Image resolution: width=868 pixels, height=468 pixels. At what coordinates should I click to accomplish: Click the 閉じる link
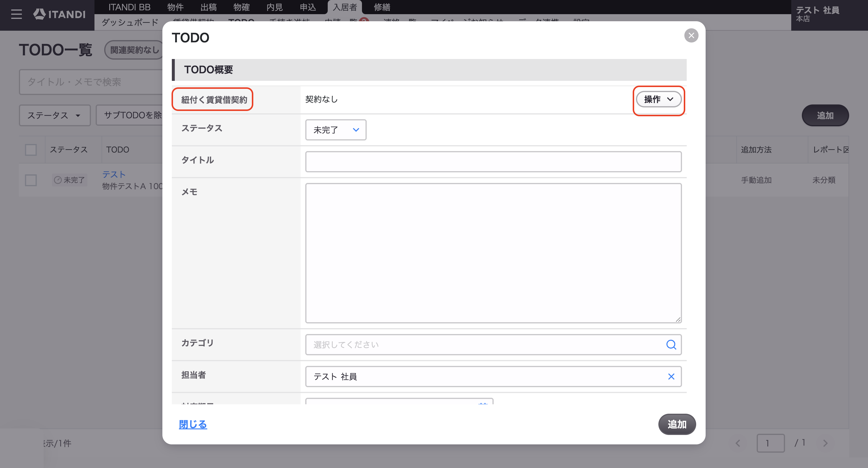193,424
